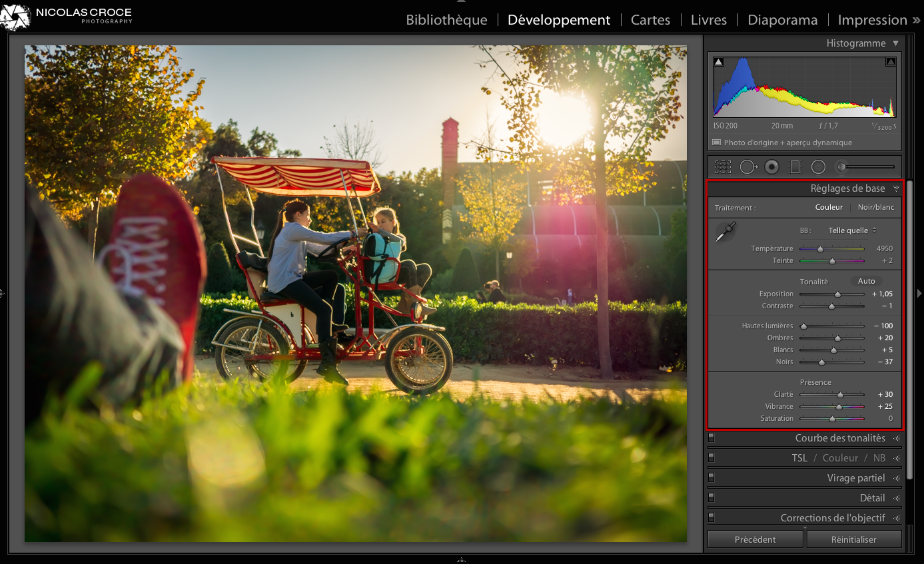The image size is (924, 564).
Task: Select the Crop overlay tool
Action: [x=723, y=166]
